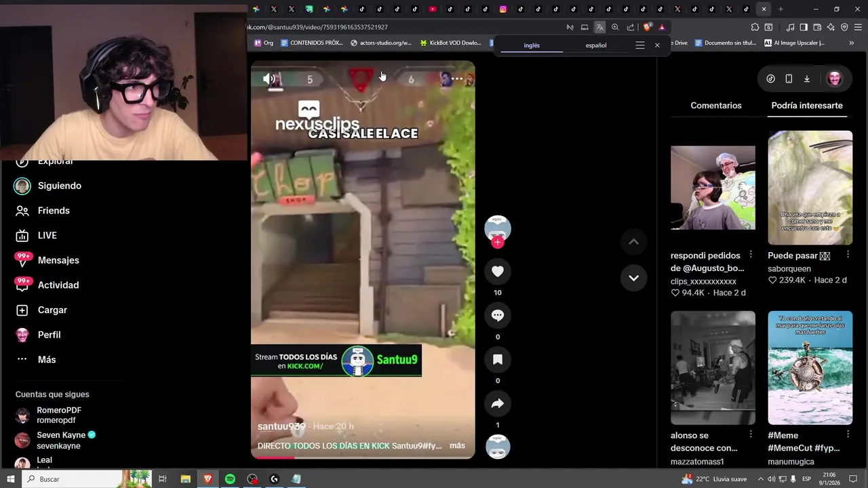Open the 'respondi pedidos' video thumbnail
This screenshot has width=868, height=488.
pos(713,188)
